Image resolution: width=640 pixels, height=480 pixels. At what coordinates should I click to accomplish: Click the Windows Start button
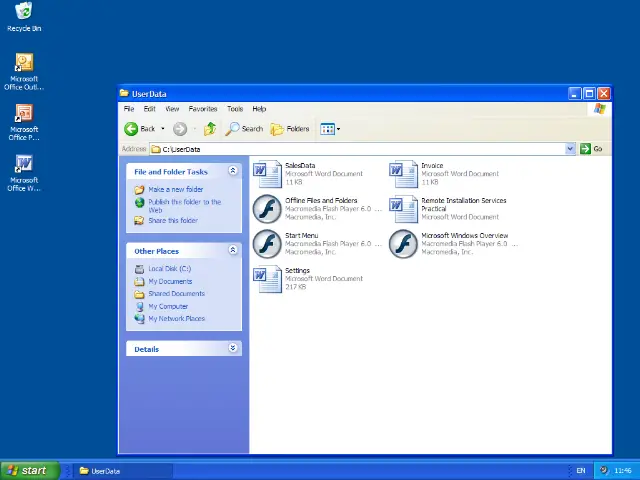pos(28,470)
